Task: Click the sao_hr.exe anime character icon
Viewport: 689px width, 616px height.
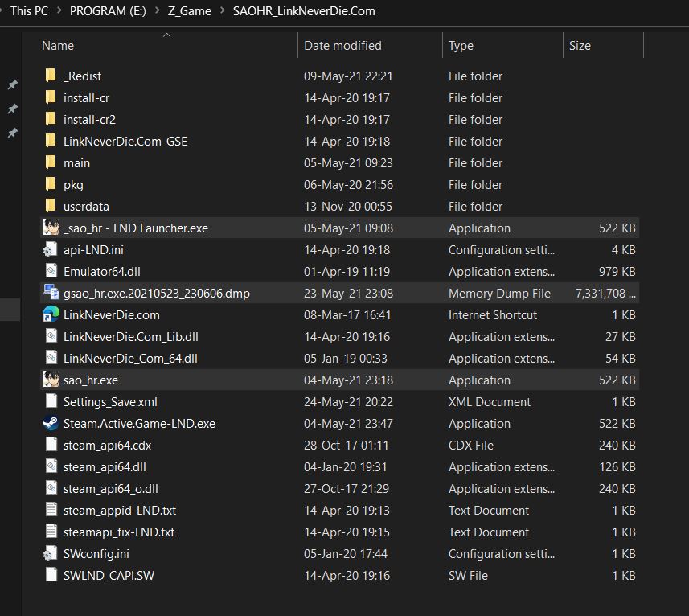Action: tap(51, 380)
